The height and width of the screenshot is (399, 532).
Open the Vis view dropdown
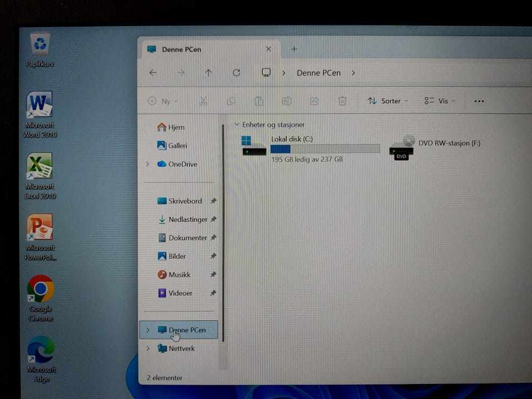[x=439, y=101]
